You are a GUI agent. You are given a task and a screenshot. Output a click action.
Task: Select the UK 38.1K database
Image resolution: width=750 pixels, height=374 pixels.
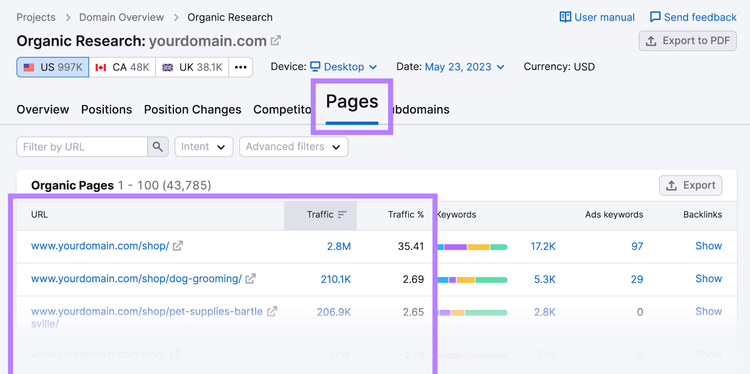click(192, 67)
